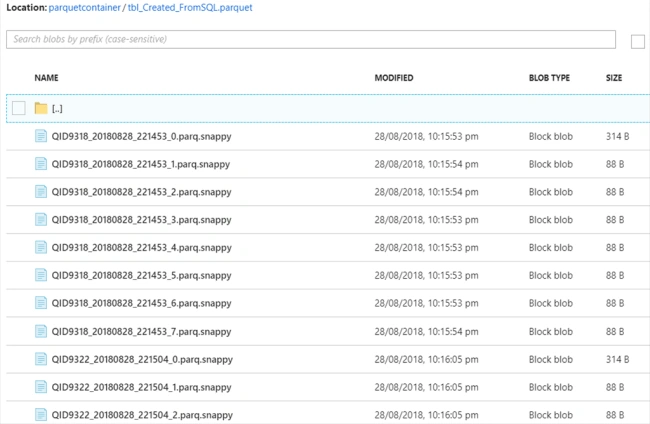Focus the Search blobs by prefix field

tap(311, 39)
